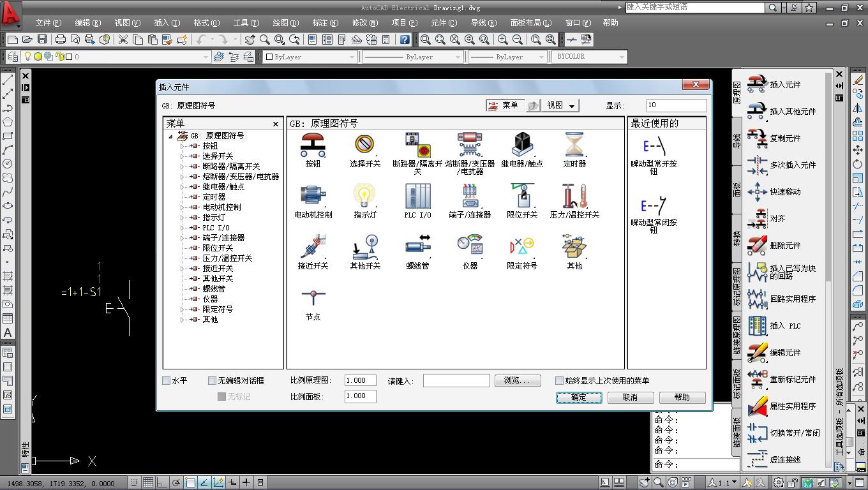The width and height of the screenshot is (868, 490).
Task: Choose the 仪器 instrument gauge icon
Action: (x=470, y=248)
